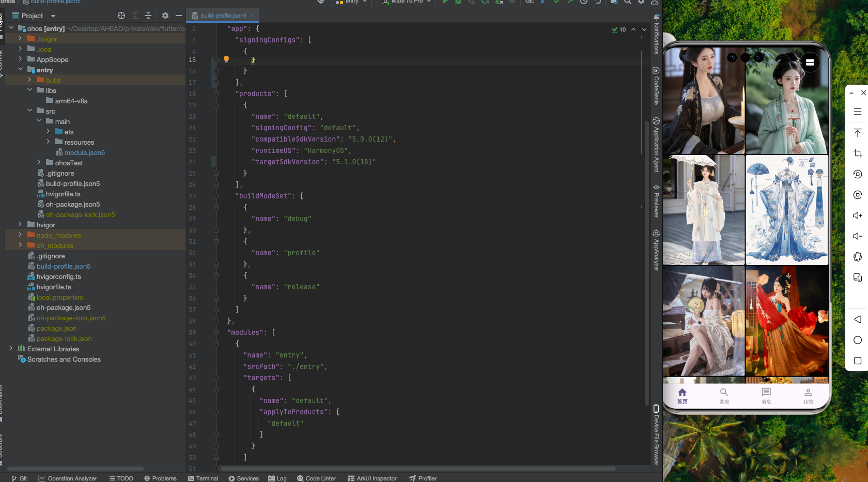
Task: Open the Project view dropdown
Action: [x=53, y=16]
